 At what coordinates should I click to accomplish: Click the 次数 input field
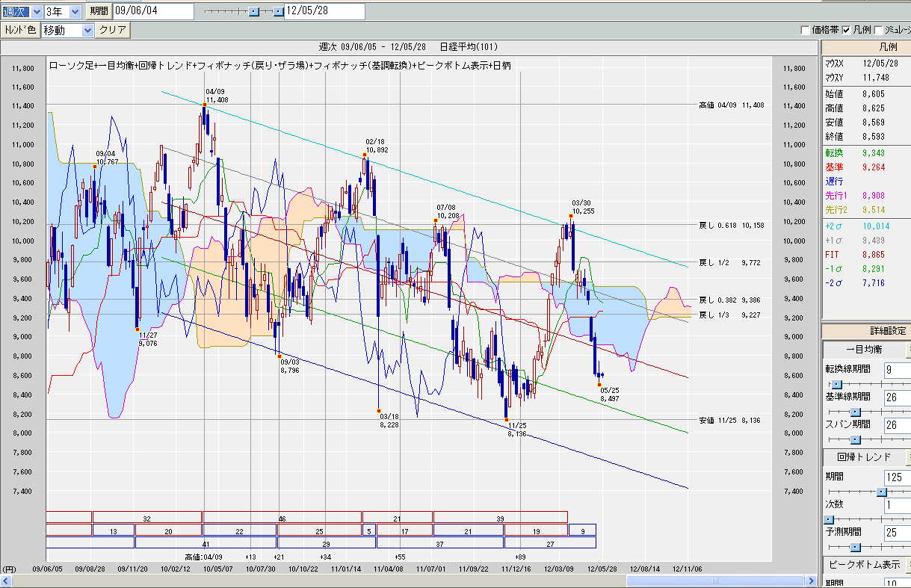point(898,505)
